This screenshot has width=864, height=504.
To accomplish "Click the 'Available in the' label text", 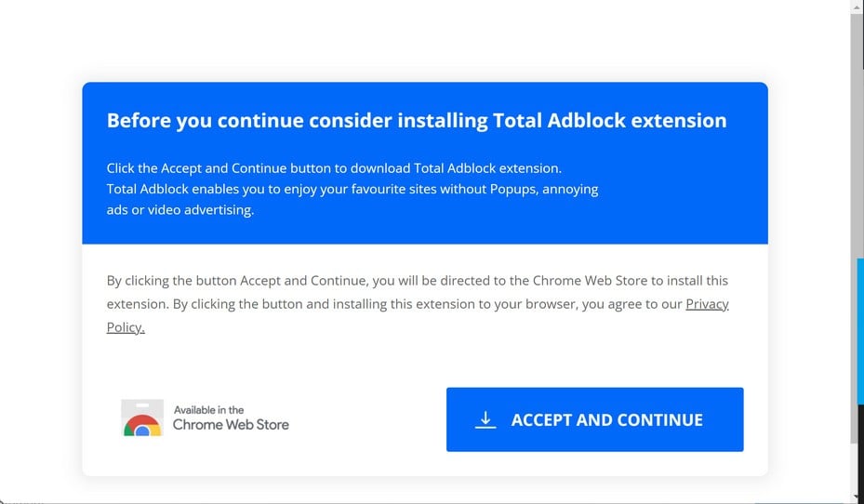I will click(x=208, y=409).
